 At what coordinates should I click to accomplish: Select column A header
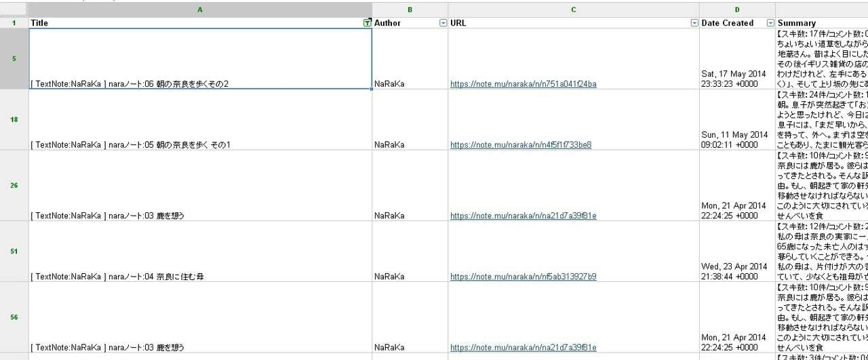click(200, 9)
